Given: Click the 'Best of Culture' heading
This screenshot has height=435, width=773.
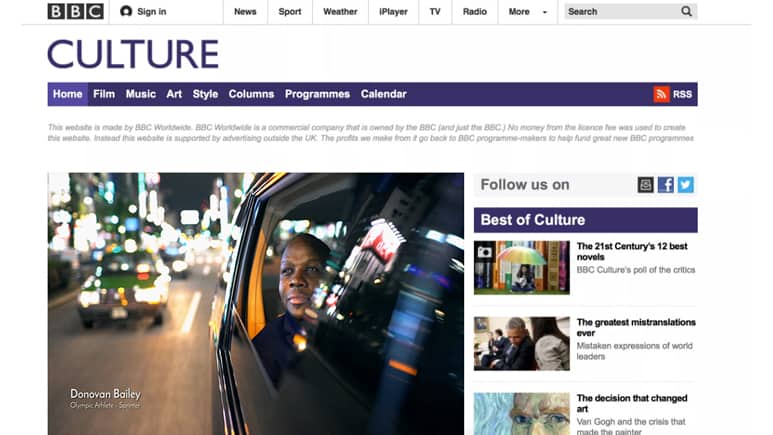Looking at the screenshot, I should [x=533, y=220].
